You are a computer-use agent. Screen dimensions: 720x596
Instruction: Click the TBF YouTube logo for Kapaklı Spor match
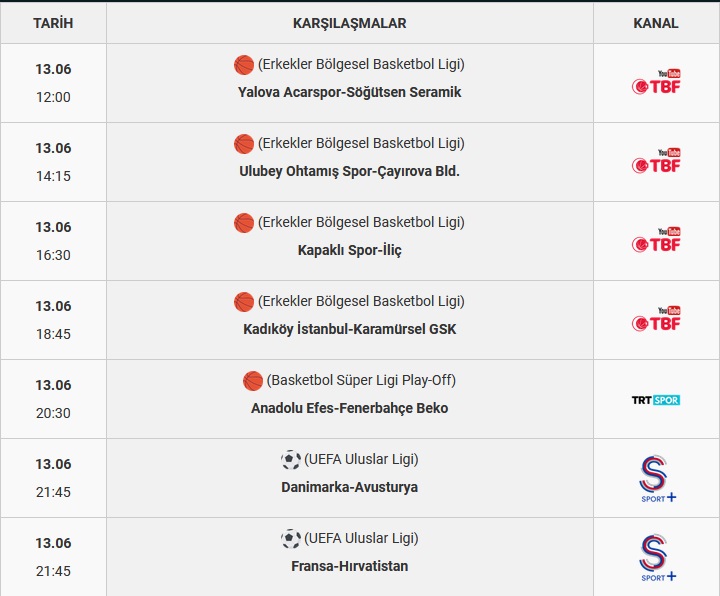pos(656,240)
